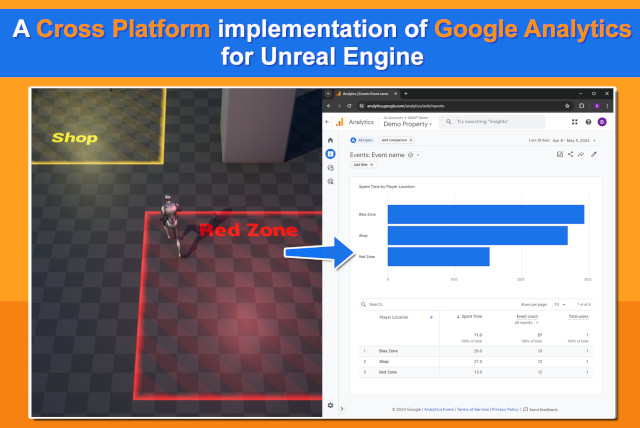640x428 pixels.
Task: Select the Analytics browser tab
Action: click(x=366, y=93)
